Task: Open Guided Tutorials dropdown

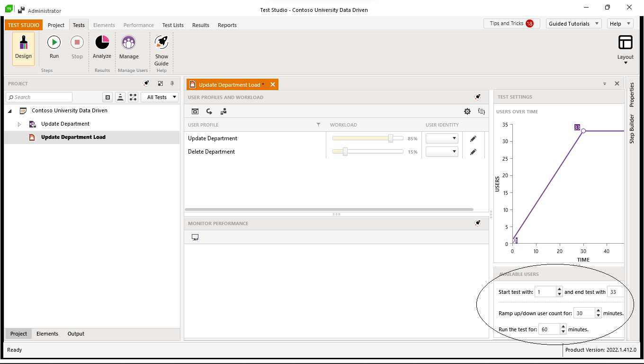Action: point(573,23)
